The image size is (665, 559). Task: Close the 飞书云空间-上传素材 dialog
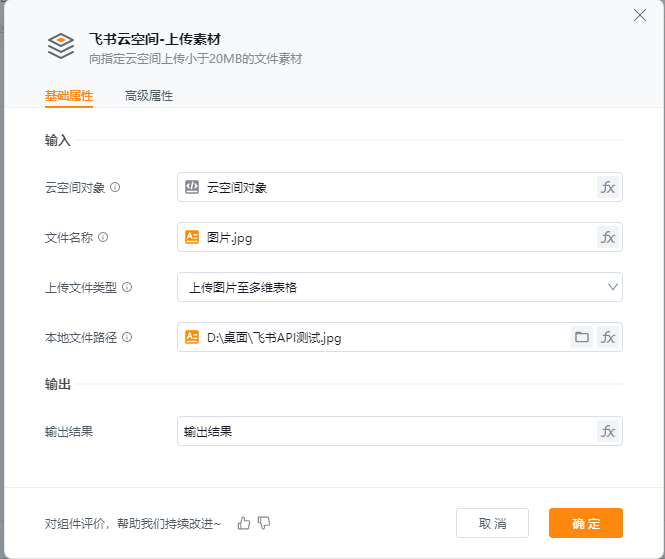click(640, 15)
